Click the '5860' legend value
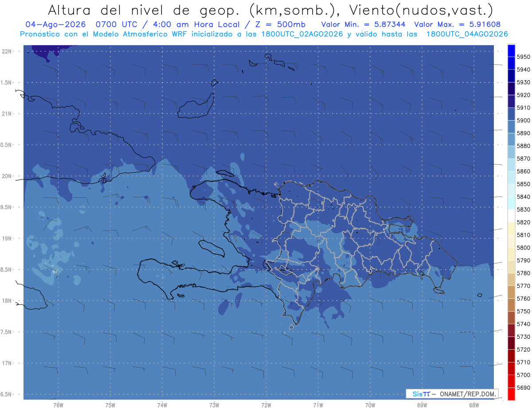This screenshot has height=411, width=532. pyautogui.click(x=524, y=171)
